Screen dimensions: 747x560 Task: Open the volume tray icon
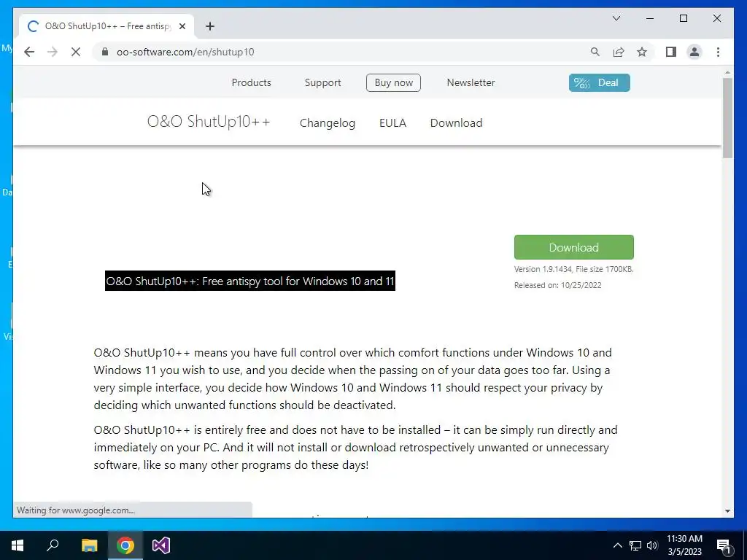[x=652, y=545]
